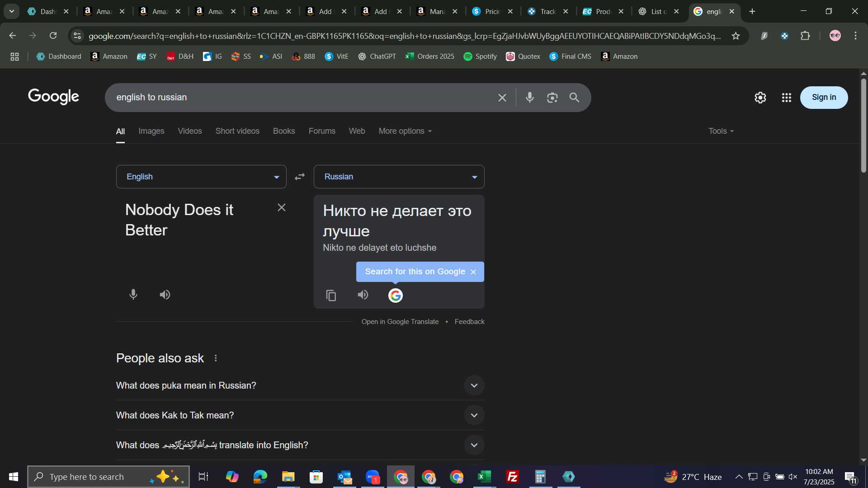Open tab search dropdown arrow

click(x=12, y=11)
